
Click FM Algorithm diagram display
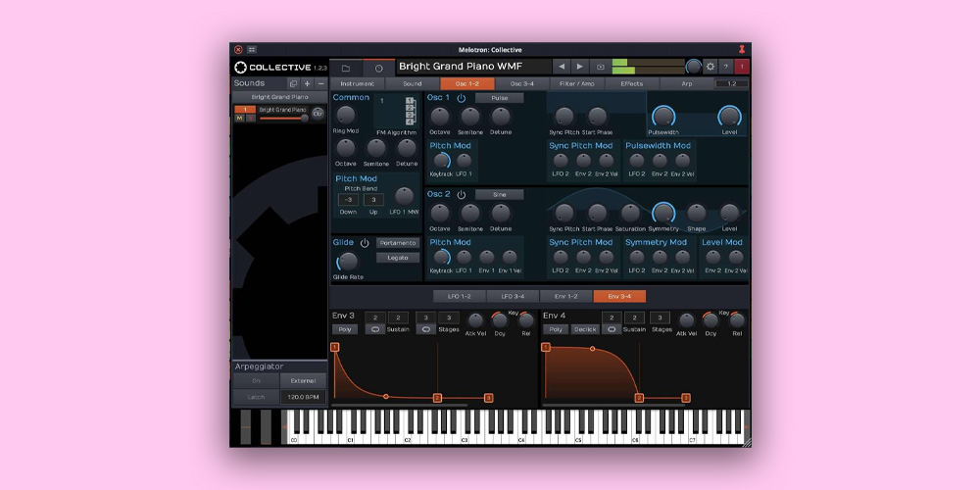coord(396,111)
